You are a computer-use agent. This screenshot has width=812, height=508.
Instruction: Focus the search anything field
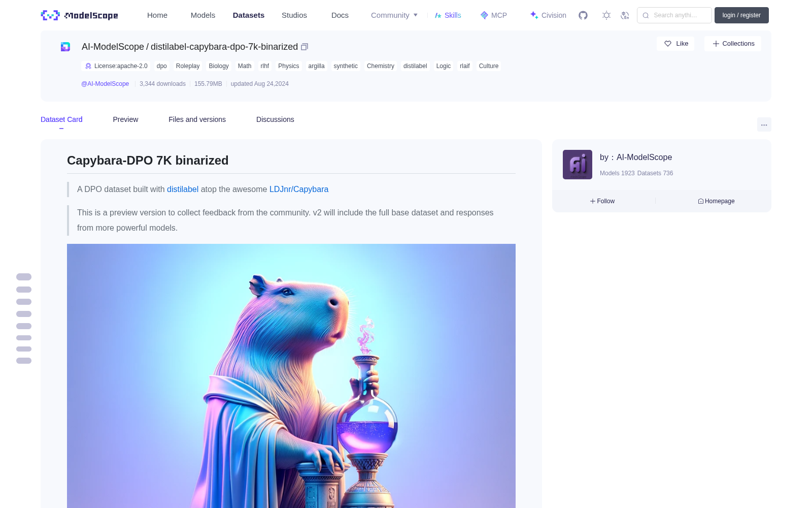click(x=674, y=15)
